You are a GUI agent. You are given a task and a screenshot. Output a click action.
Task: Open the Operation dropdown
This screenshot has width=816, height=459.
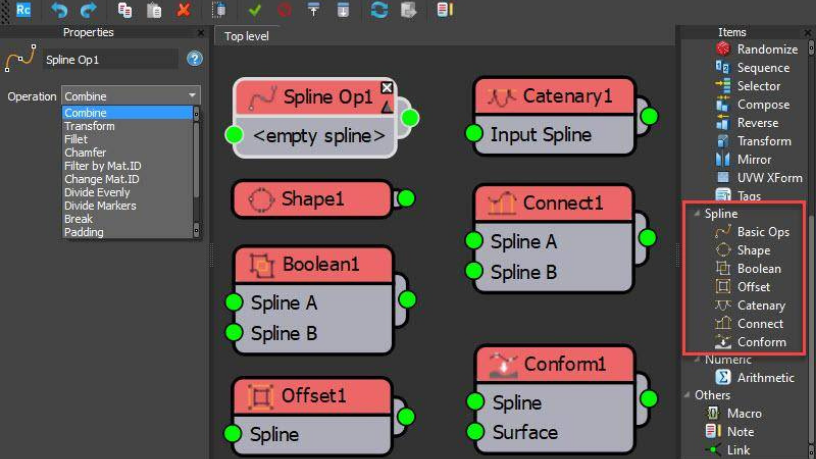point(131,96)
